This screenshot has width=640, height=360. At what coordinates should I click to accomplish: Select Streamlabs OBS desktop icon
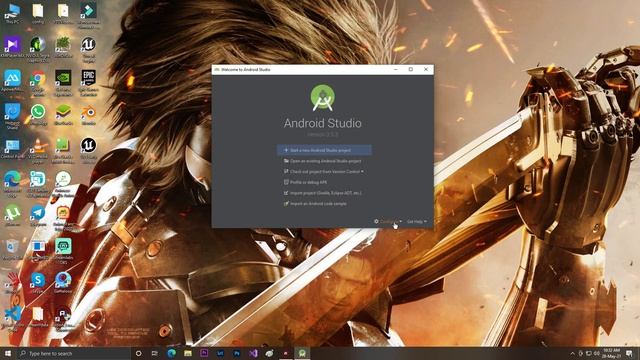[x=63, y=251]
